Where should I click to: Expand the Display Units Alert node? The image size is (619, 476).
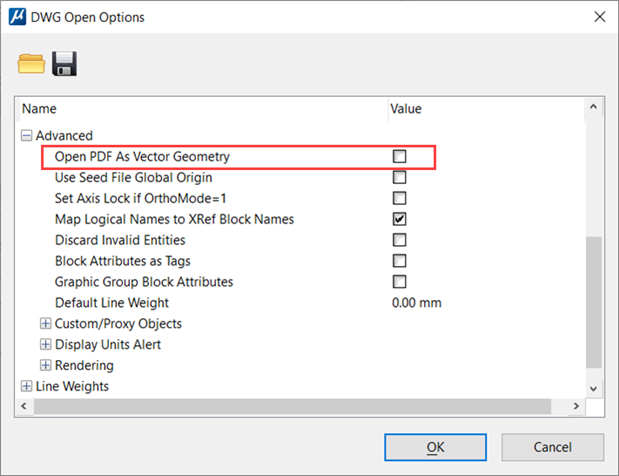pyautogui.click(x=45, y=345)
